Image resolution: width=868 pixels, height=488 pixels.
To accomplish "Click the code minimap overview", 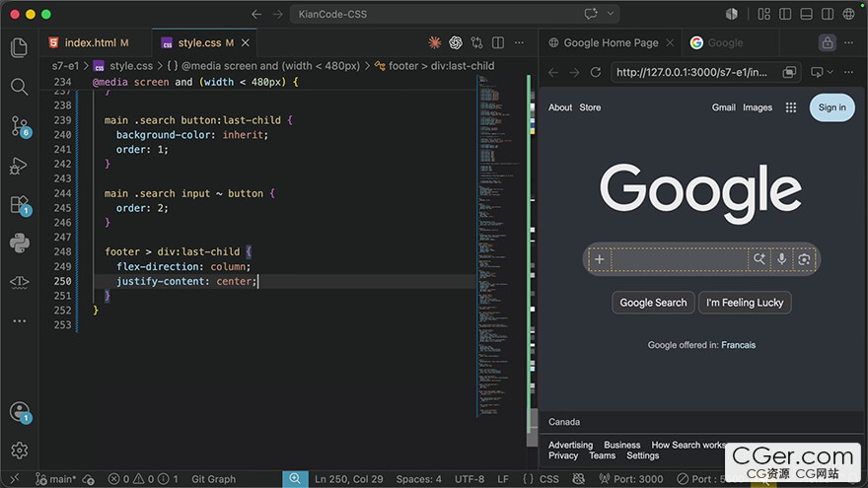I will pyautogui.click(x=500, y=246).
